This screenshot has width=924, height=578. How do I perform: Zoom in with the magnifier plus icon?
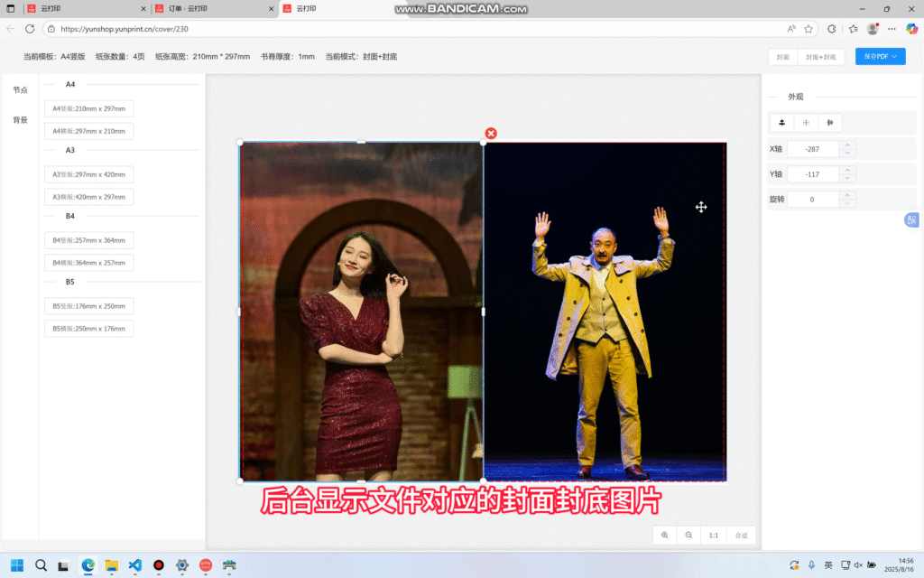665,535
